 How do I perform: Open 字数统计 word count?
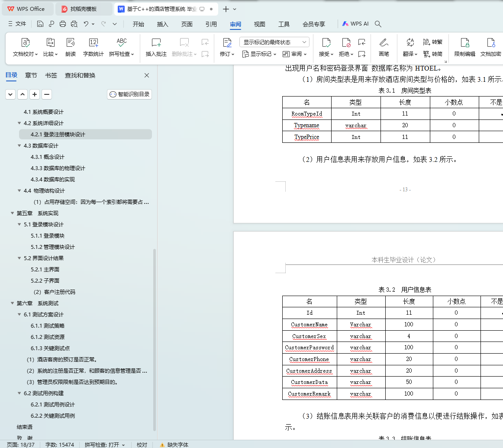tap(94, 47)
